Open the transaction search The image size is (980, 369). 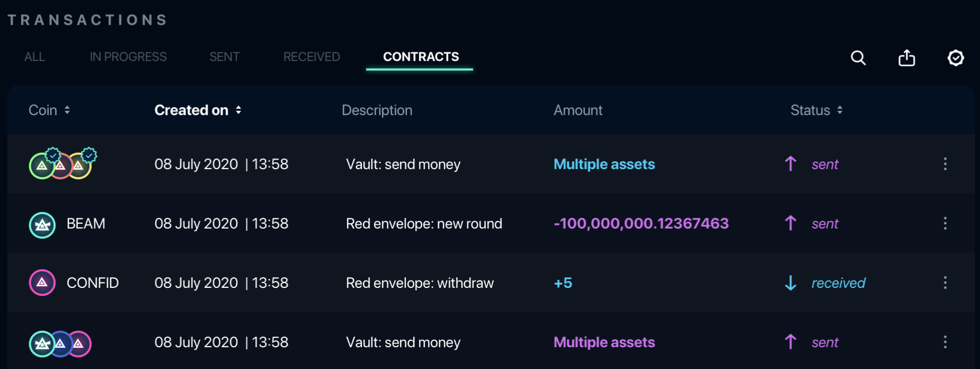pyautogui.click(x=858, y=58)
